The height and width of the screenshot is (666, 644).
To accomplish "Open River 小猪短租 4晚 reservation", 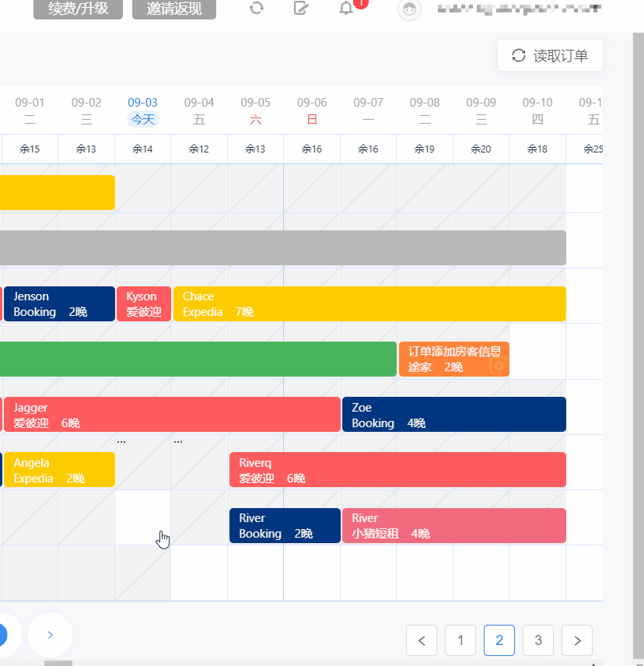I will click(x=454, y=526).
